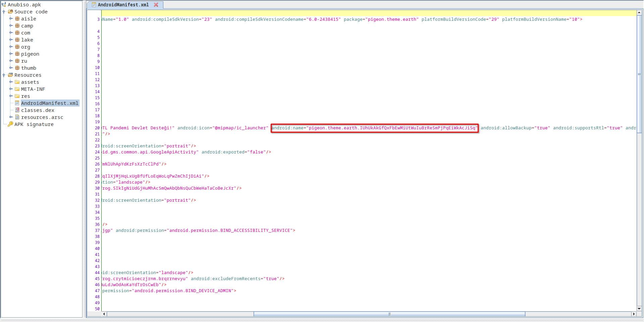Expand the resources.arsc node

point(11,117)
